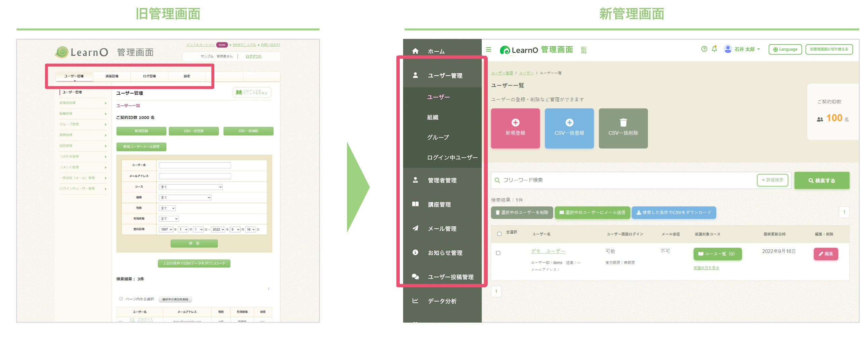Select the ユーザー管理 tab in old screen
The width and height of the screenshot is (868, 337).
pos(74,77)
